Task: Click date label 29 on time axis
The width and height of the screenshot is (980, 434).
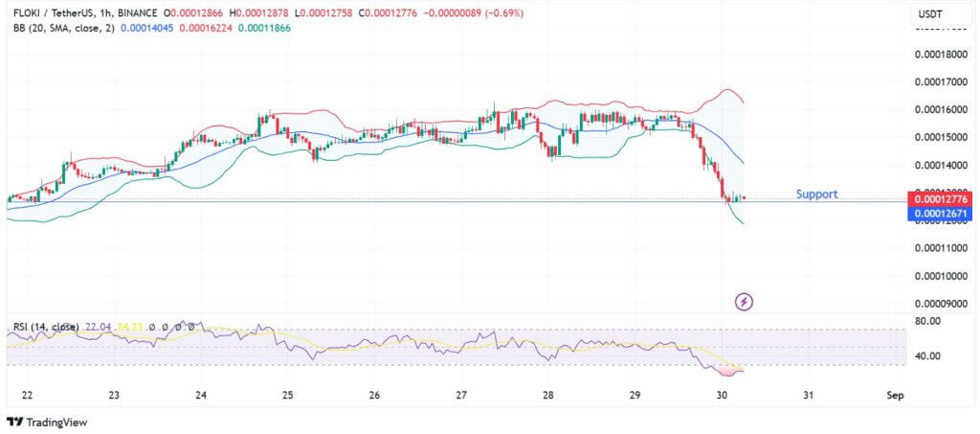Action: [635, 396]
